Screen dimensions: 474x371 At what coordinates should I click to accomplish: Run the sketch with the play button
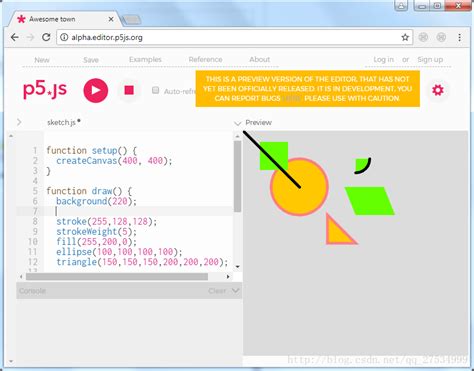click(x=96, y=90)
